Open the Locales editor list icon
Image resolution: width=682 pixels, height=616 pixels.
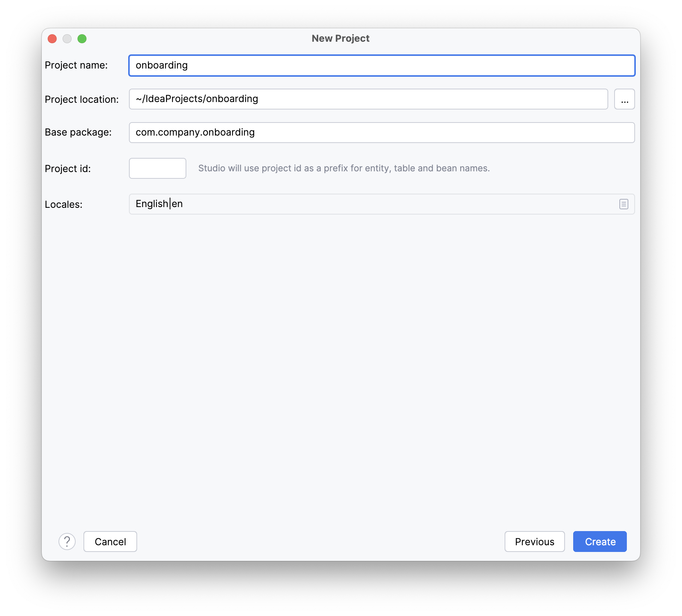pos(623,204)
